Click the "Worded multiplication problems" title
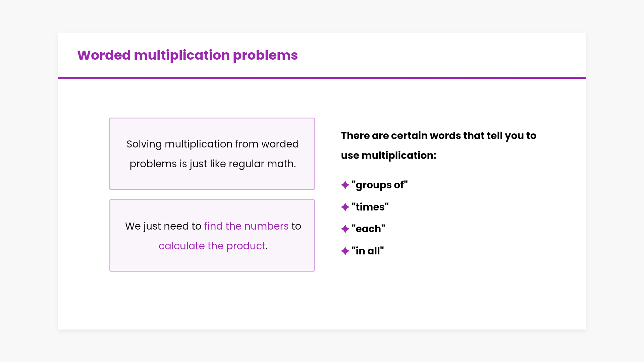This screenshot has height=362, width=644. pos(187,55)
